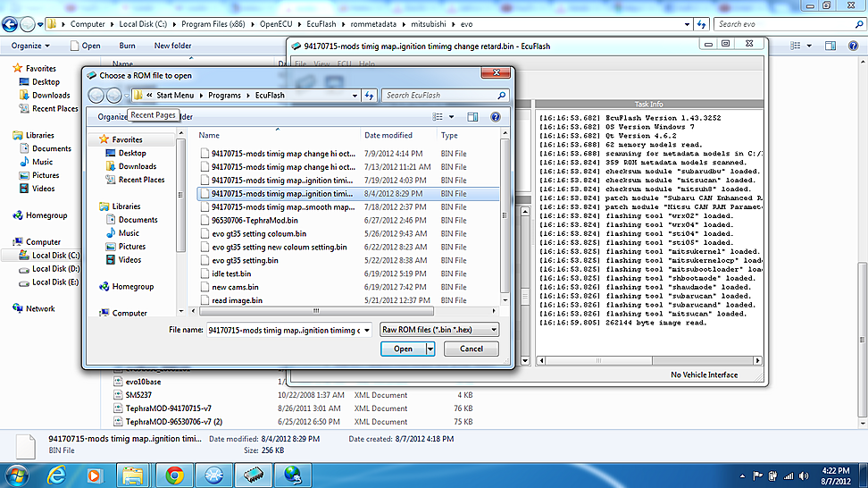Click the refresh icon beside the EcuFlash path
The image size is (868, 488).
[x=369, y=96]
